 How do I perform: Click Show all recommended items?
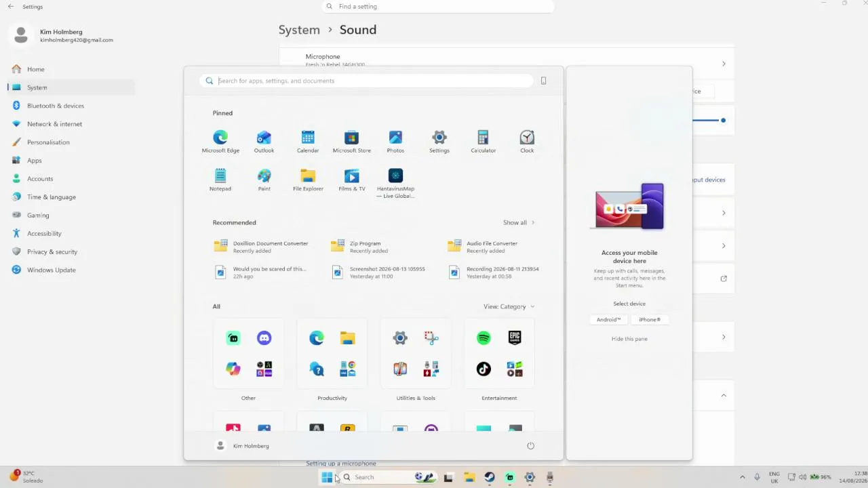(x=519, y=222)
